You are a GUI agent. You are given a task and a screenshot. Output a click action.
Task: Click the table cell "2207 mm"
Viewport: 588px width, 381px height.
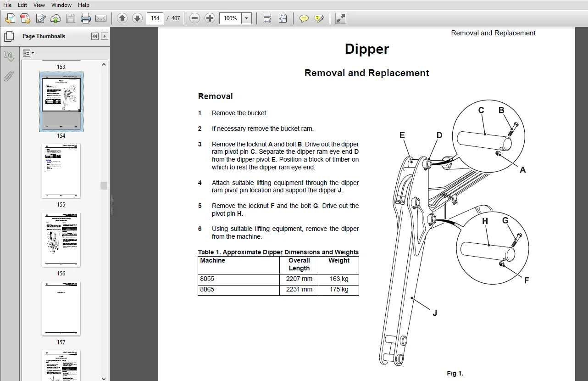(299, 279)
